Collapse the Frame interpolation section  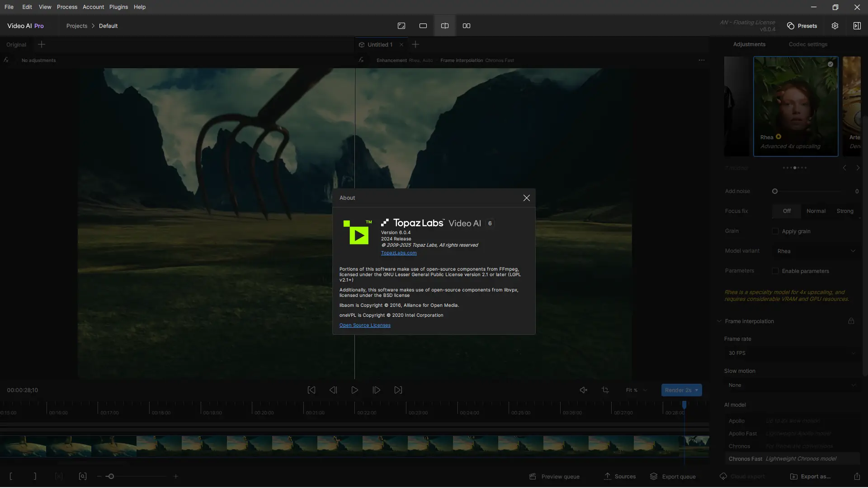(x=719, y=321)
